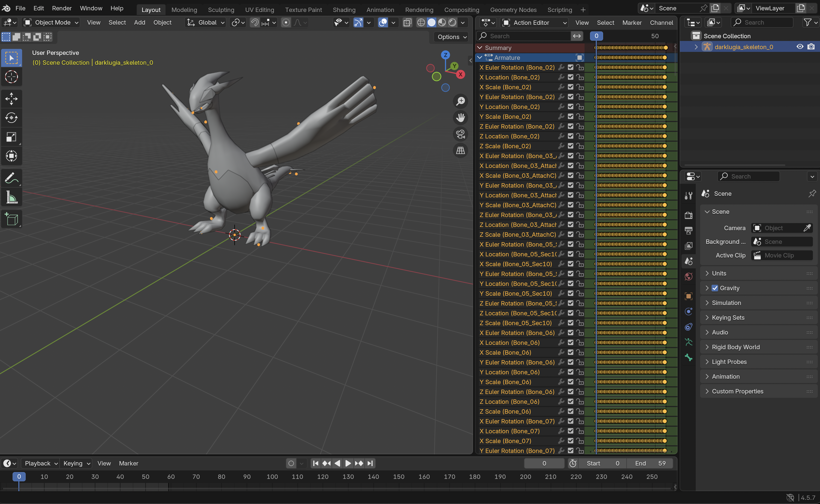
Task: Click the current frame field in timeline
Action: [x=544, y=463]
